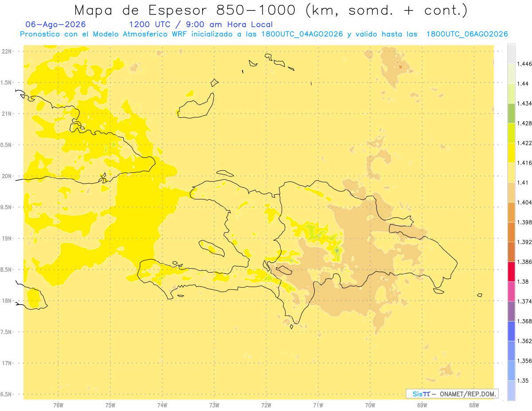This screenshot has width=532, height=411.
Task: Click the longitude label '70W'
Action: pos(370,405)
